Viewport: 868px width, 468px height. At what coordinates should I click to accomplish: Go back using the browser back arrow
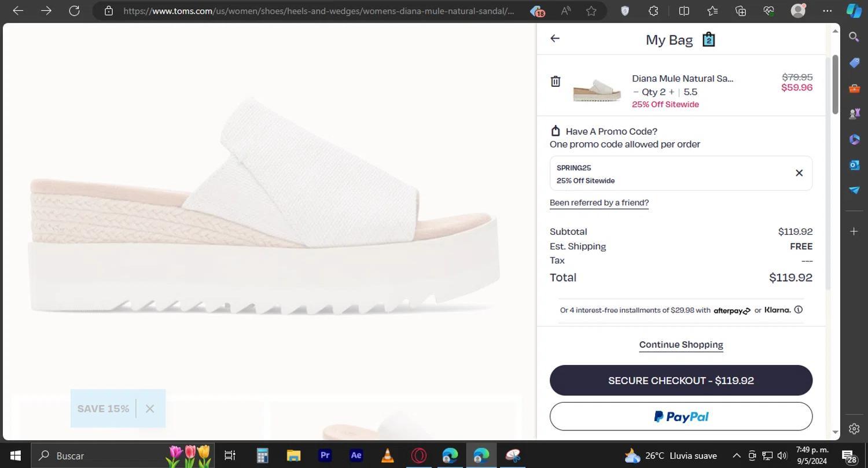pyautogui.click(x=18, y=10)
